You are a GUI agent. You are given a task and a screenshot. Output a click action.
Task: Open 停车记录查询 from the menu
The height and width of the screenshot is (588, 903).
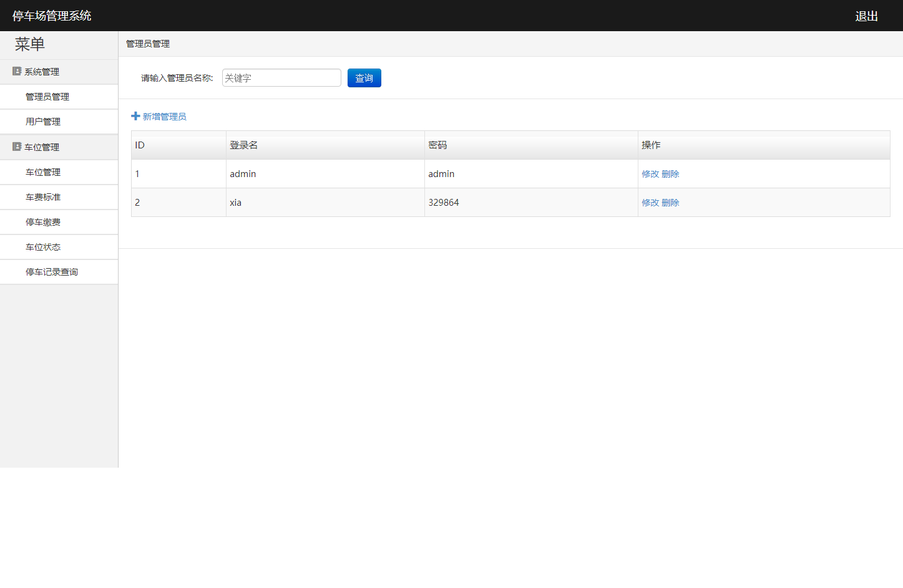[x=52, y=272]
